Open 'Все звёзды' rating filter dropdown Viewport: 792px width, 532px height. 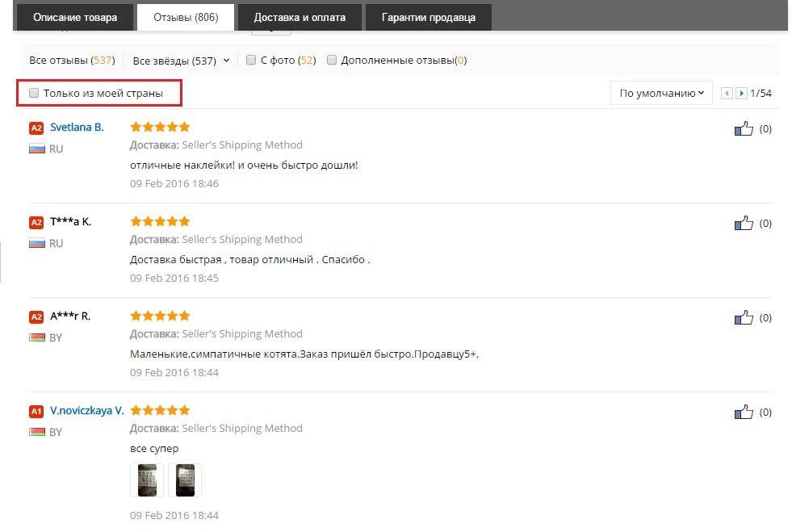click(181, 60)
